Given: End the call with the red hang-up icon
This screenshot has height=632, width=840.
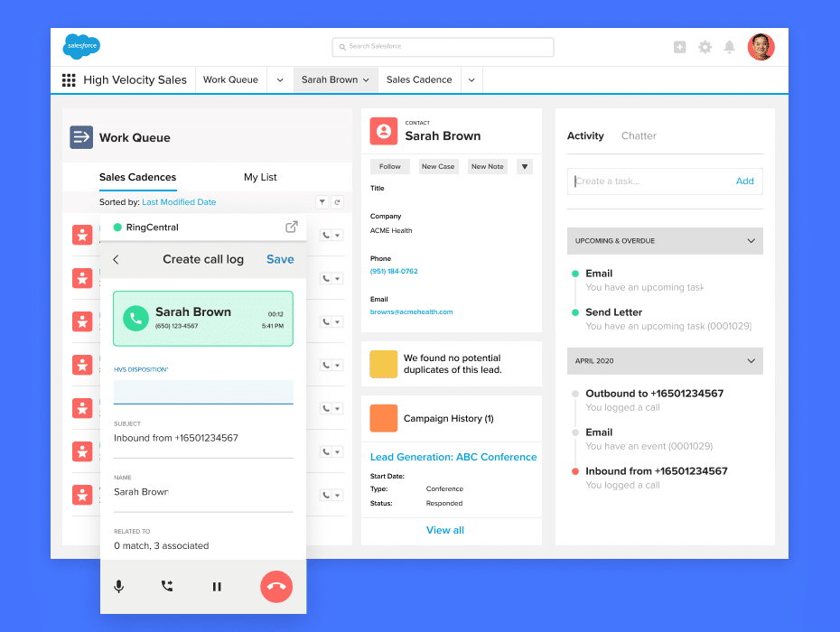Looking at the screenshot, I should coord(276,586).
